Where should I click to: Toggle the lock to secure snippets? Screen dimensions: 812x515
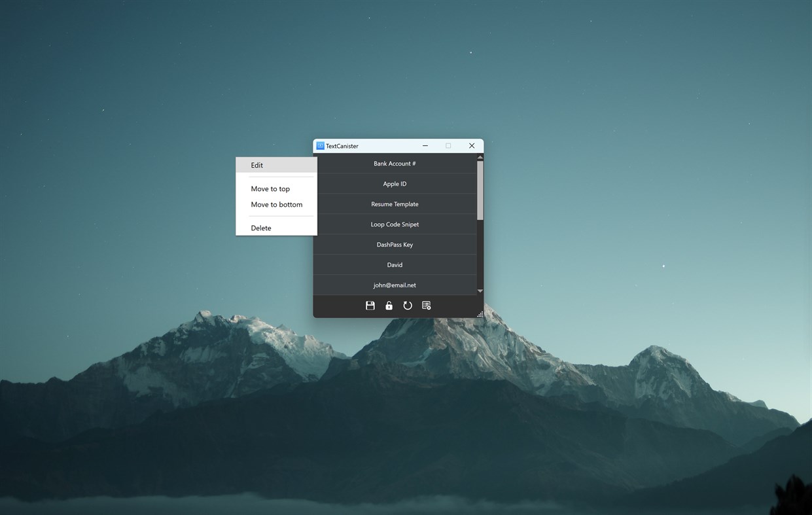tap(389, 305)
